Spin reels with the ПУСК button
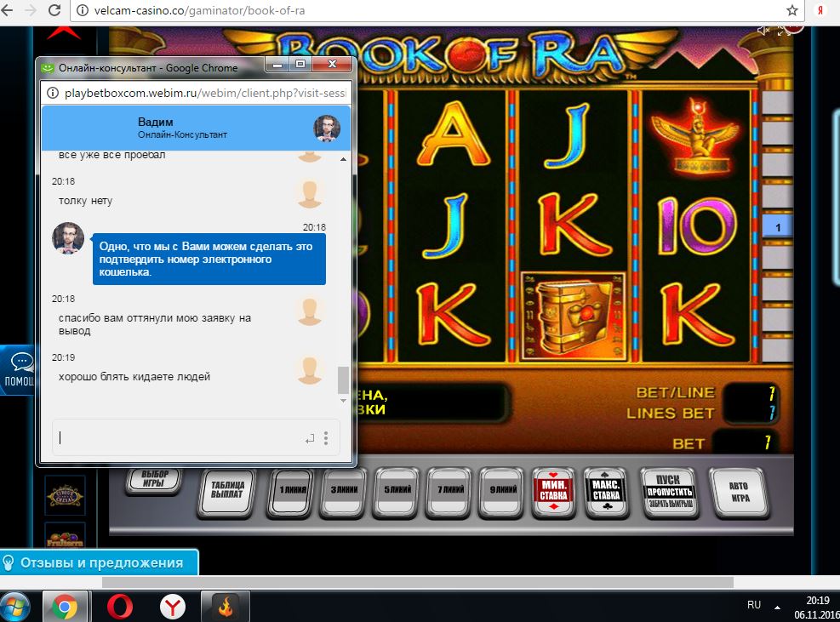The height and width of the screenshot is (622, 840). click(x=670, y=491)
